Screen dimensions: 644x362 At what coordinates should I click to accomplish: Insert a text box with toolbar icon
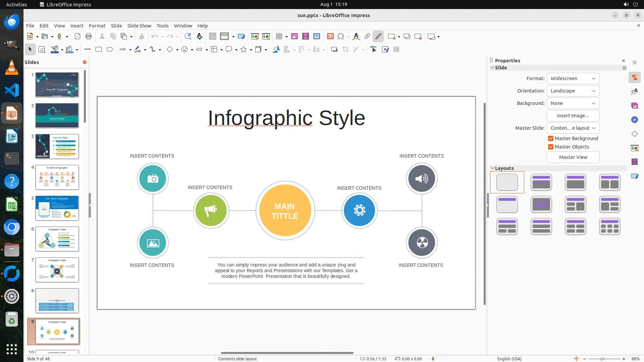point(330,37)
